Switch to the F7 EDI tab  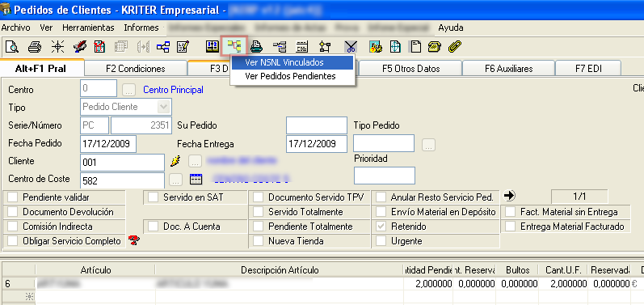(588, 69)
